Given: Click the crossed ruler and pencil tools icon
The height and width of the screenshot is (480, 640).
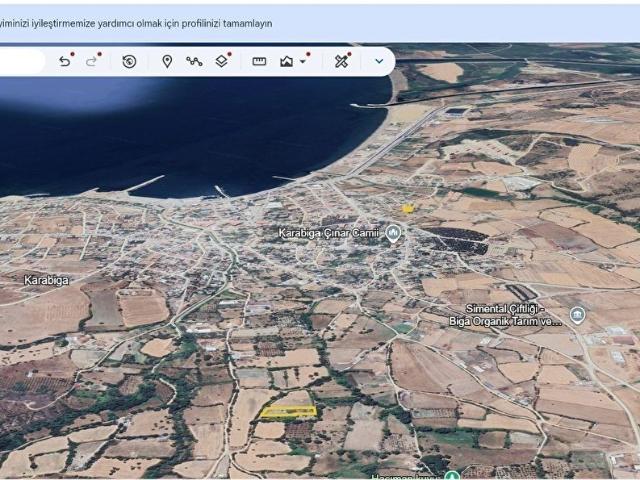Looking at the screenshot, I should [341, 62].
